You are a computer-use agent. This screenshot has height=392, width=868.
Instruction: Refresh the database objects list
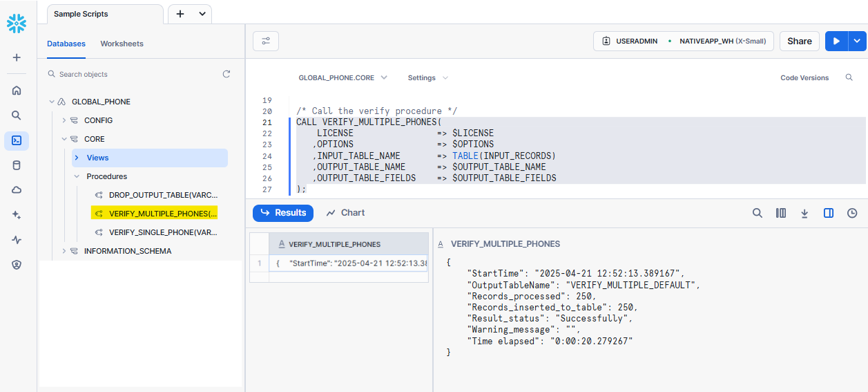pyautogui.click(x=226, y=74)
